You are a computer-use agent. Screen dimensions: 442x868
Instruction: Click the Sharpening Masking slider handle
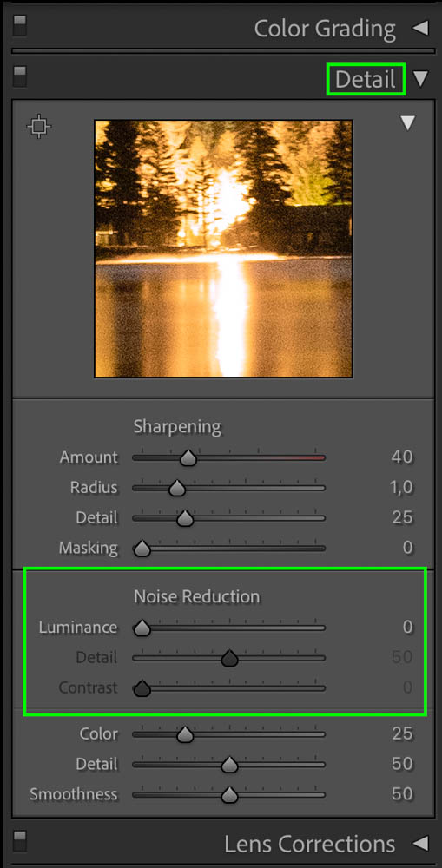click(x=142, y=549)
